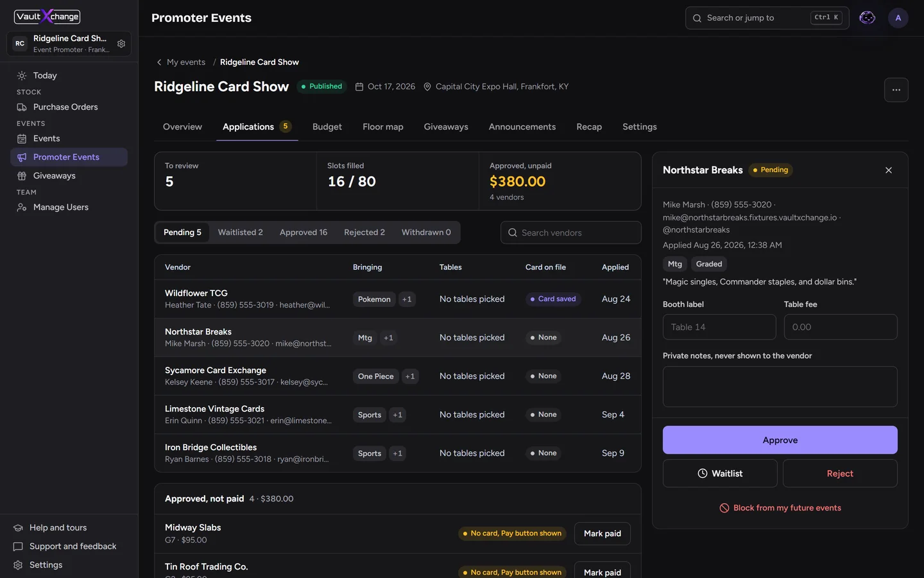Open the user avatar labeled A
924x578 pixels.
click(x=898, y=18)
